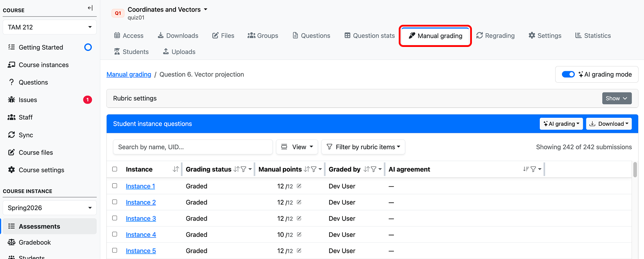
Task: Check the select-all header checkbox
Action: click(115, 169)
